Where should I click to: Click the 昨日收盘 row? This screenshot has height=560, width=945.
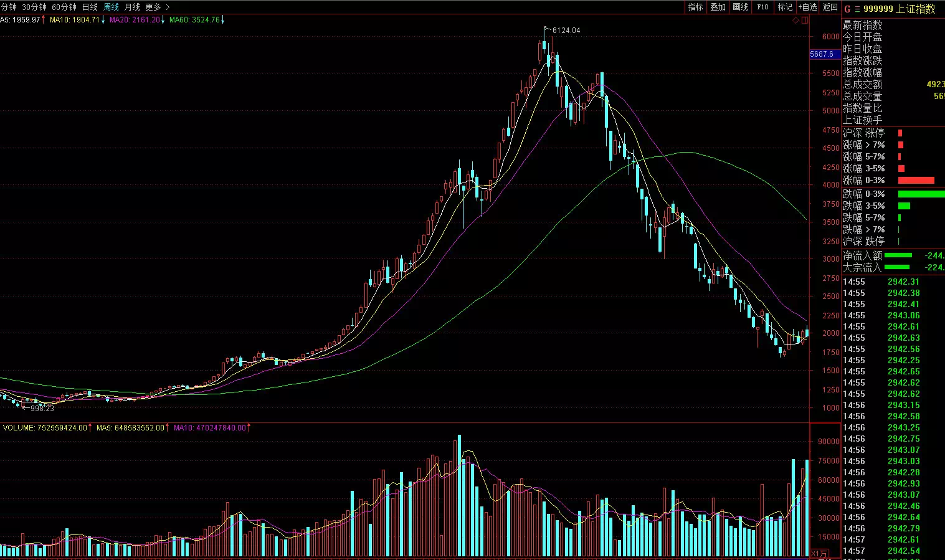[893, 49]
